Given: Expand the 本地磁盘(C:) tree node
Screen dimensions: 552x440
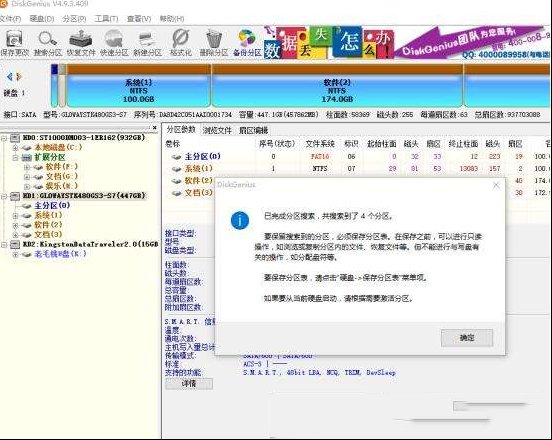Looking at the screenshot, I should coord(15,148).
